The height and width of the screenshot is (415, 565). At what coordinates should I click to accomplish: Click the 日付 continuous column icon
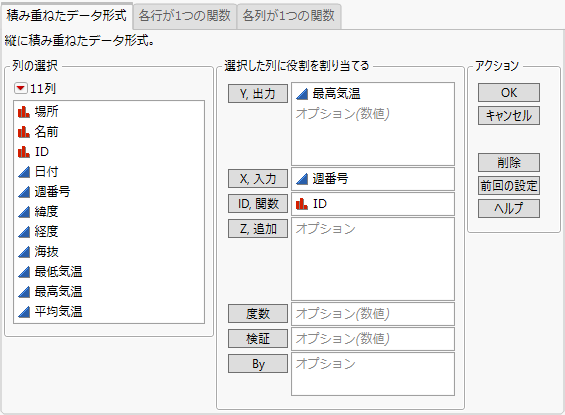coord(24,172)
